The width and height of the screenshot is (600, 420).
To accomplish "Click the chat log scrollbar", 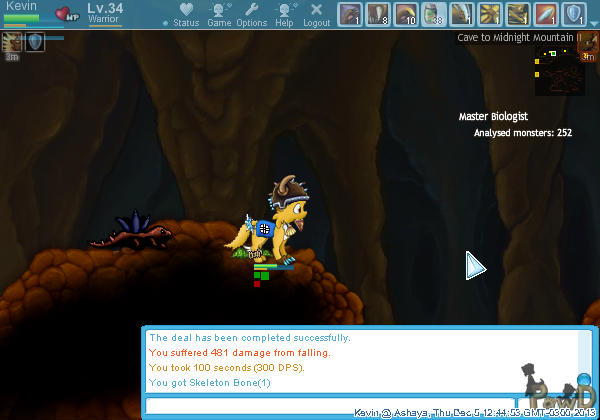I will click(585, 360).
